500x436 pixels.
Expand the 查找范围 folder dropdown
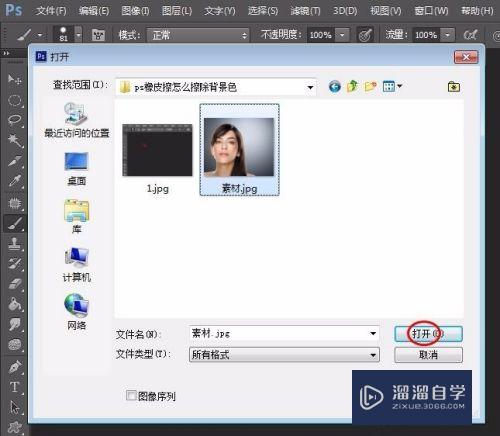click(x=310, y=87)
